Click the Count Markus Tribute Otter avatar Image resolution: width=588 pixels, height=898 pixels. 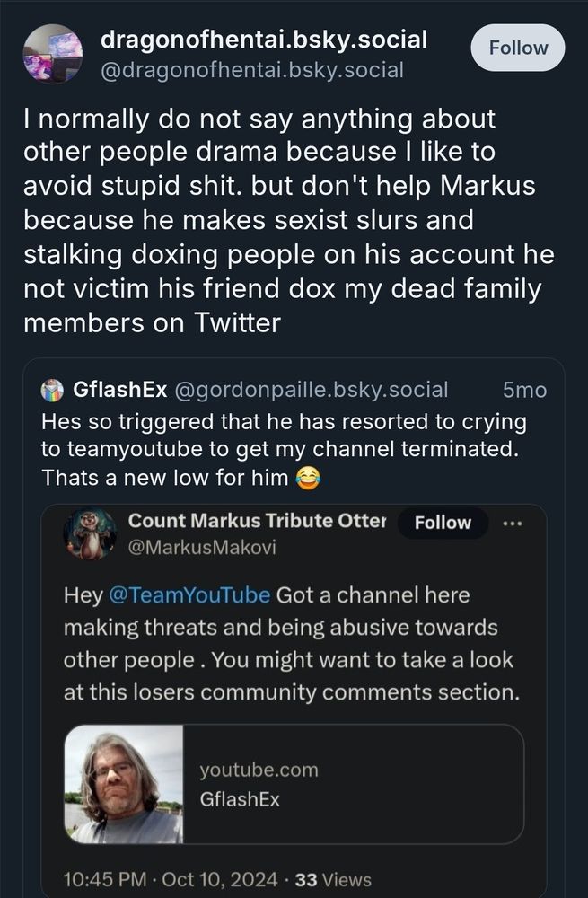(90, 533)
